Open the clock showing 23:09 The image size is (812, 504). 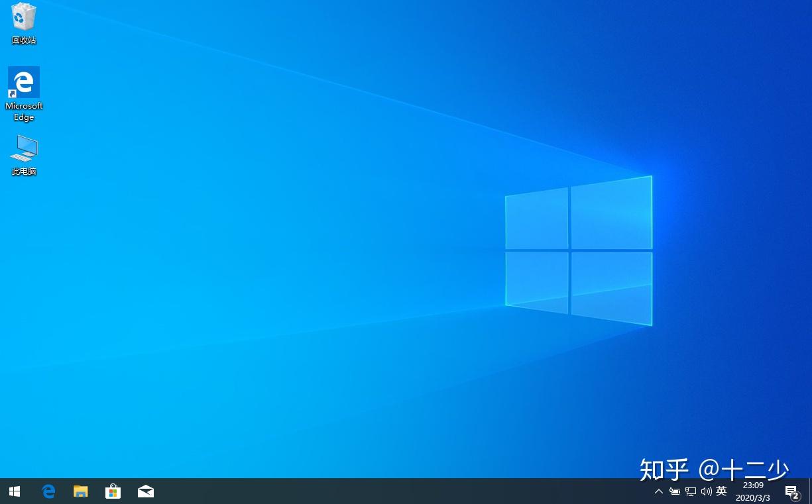click(x=753, y=491)
